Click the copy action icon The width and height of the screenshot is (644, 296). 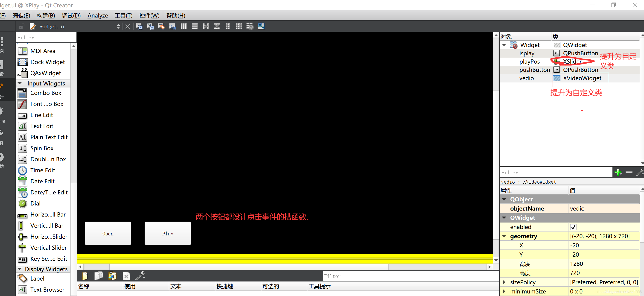click(x=99, y=276)
